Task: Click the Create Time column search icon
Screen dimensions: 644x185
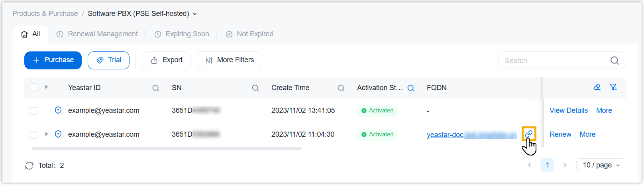Action: [341, 88]
